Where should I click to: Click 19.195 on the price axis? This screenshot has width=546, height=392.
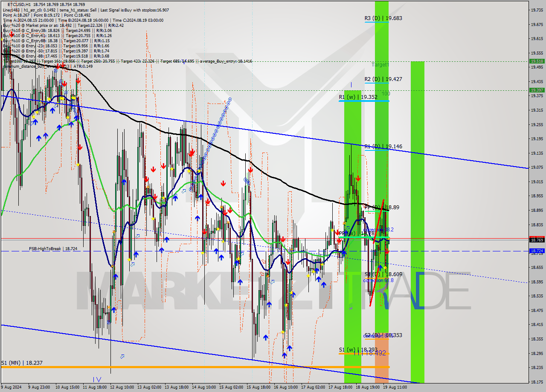pos(537,138)
